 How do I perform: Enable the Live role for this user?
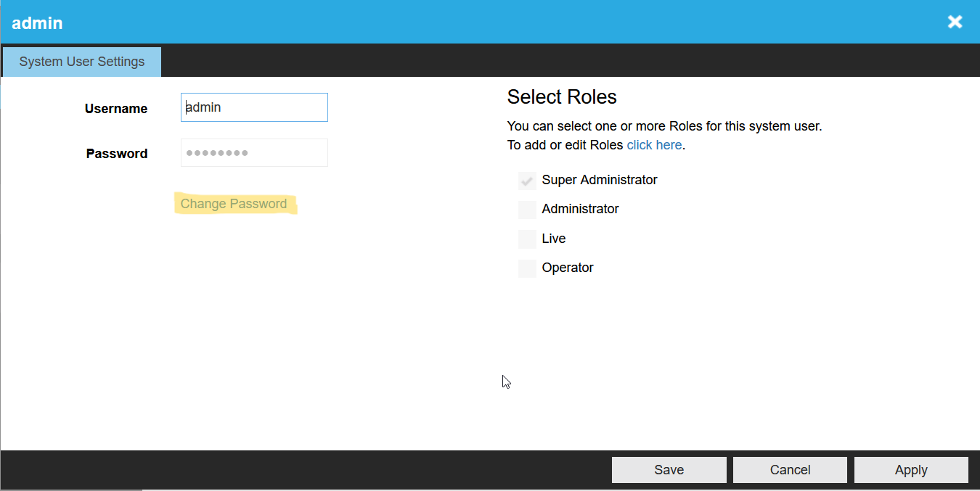click(x=527, y=239)
